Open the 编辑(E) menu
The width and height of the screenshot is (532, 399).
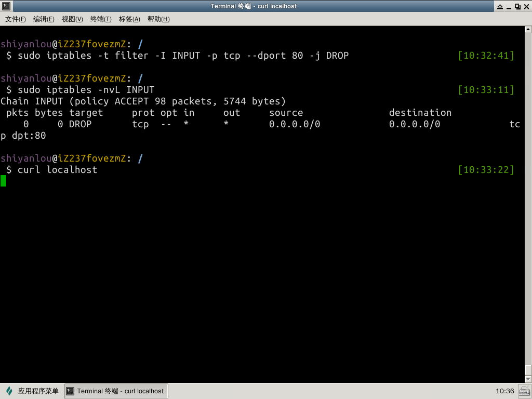coord(44,19)
